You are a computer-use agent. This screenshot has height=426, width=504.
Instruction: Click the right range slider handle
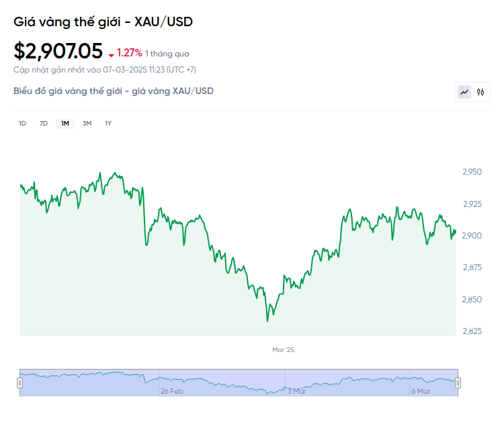[458, 383]
